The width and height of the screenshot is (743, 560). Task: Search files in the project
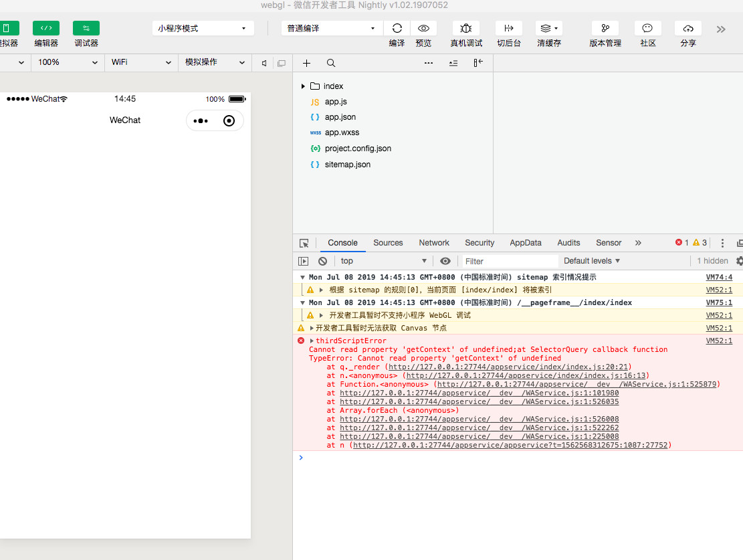click(x=331, y=63)
